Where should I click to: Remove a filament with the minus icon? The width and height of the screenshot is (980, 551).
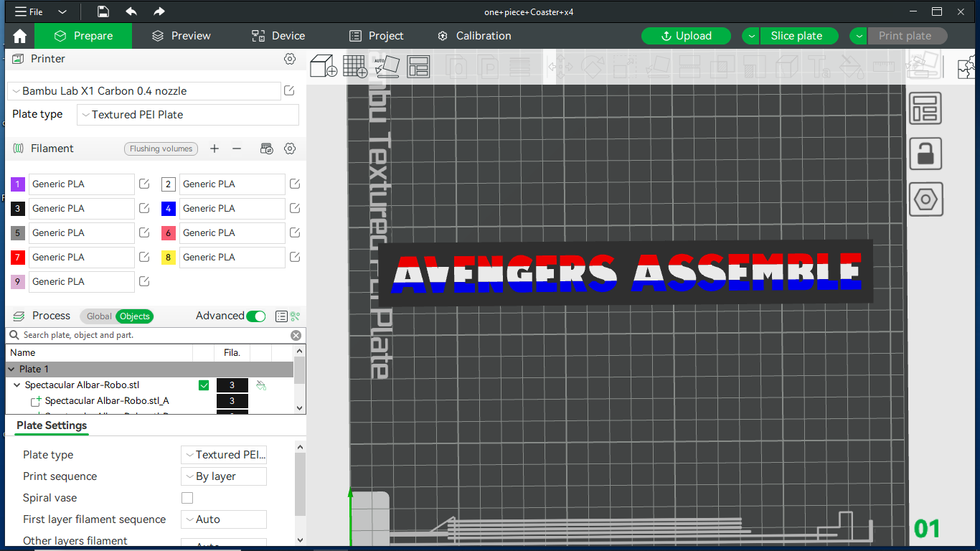[x=237, y=149]
